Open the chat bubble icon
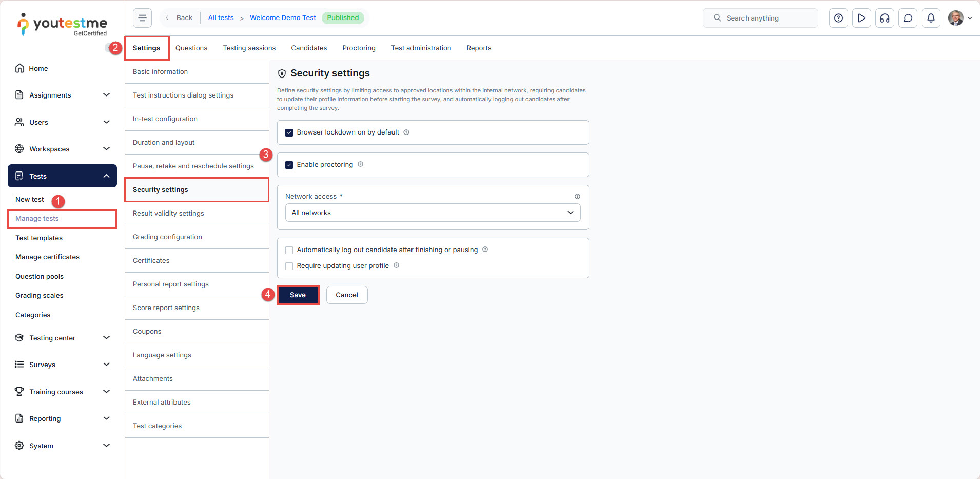This screenshot has height=479, width=980. (908, 18)
